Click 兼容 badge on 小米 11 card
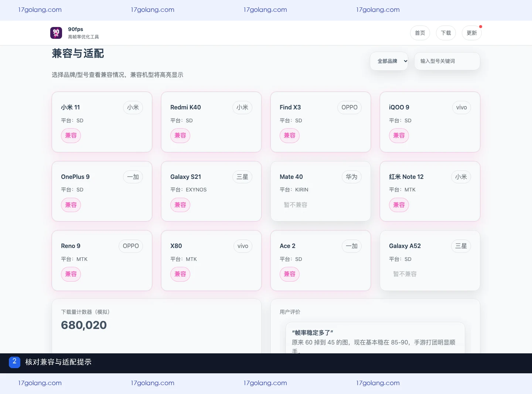This screenshot has height=394, width=532. point(71,136)
